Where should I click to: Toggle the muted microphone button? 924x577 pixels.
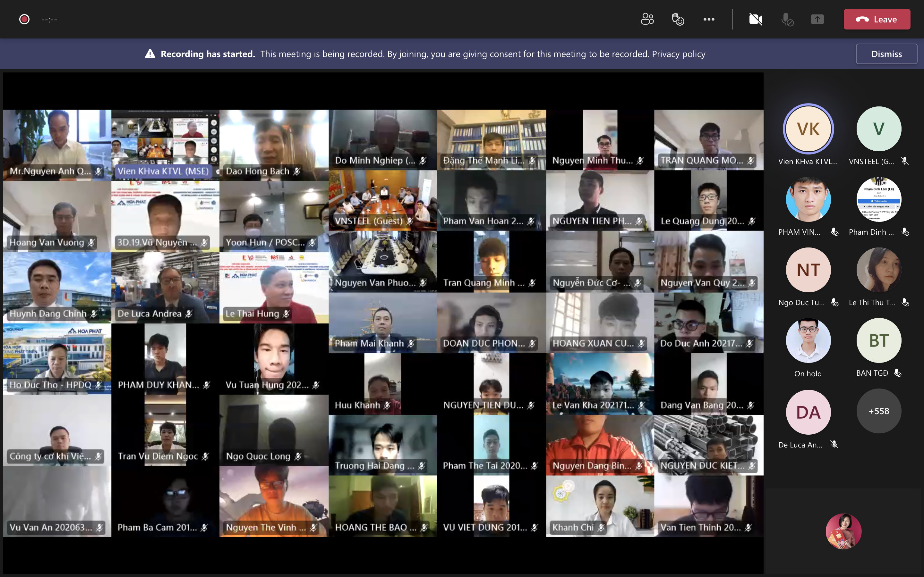click(x=787, y=19)
